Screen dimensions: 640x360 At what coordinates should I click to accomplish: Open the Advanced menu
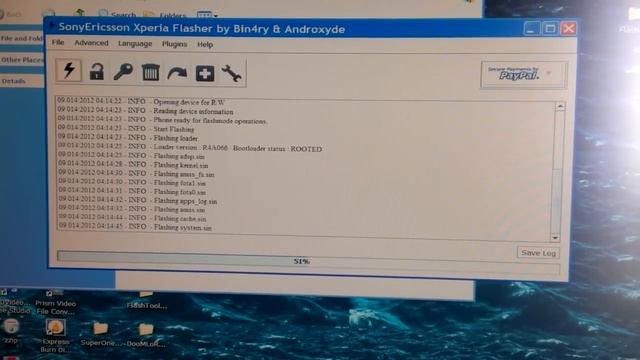click(91, 43)
